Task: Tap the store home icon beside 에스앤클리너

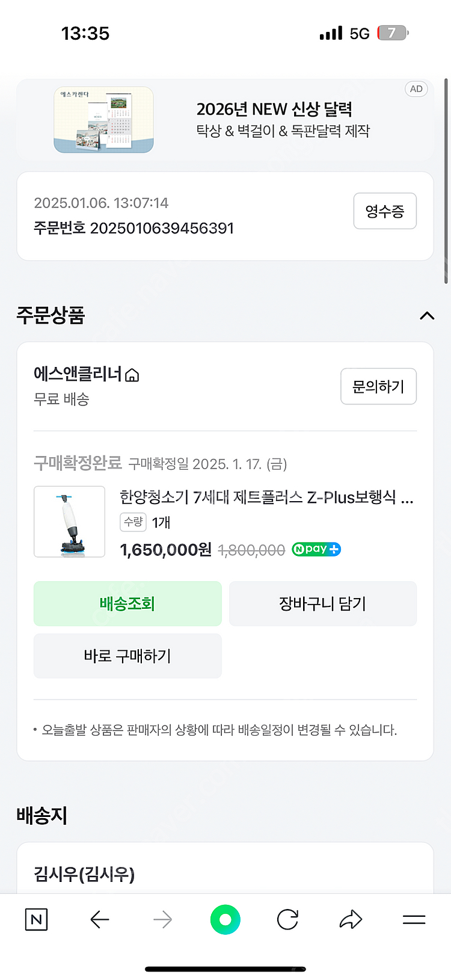Action: tap(132, 375)
